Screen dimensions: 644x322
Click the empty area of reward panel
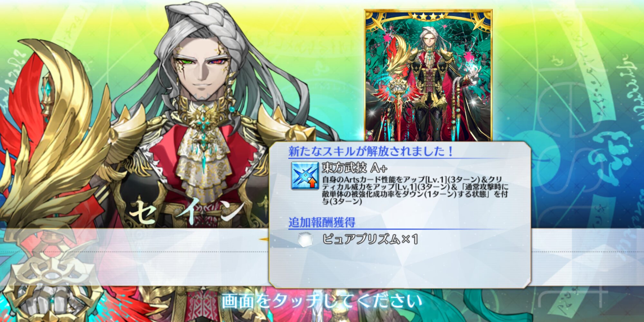point(399,267)
